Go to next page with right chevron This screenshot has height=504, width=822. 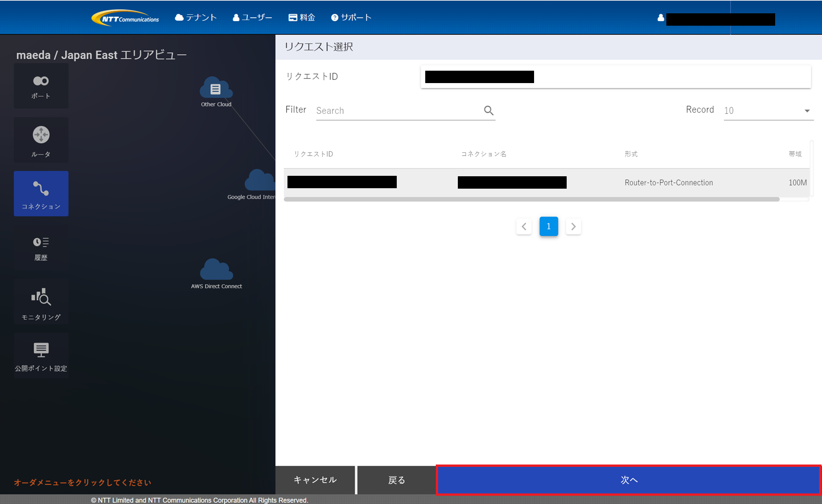(x=573, y=226)
